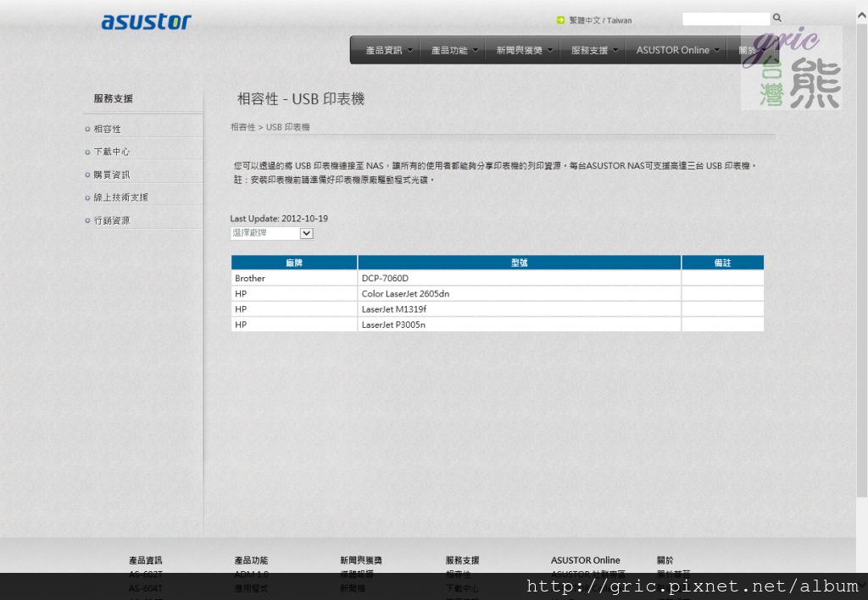The width and height of the screenshot is (868, 600).
Task: Click the 型號 column header
Action: tap(520, 263)
